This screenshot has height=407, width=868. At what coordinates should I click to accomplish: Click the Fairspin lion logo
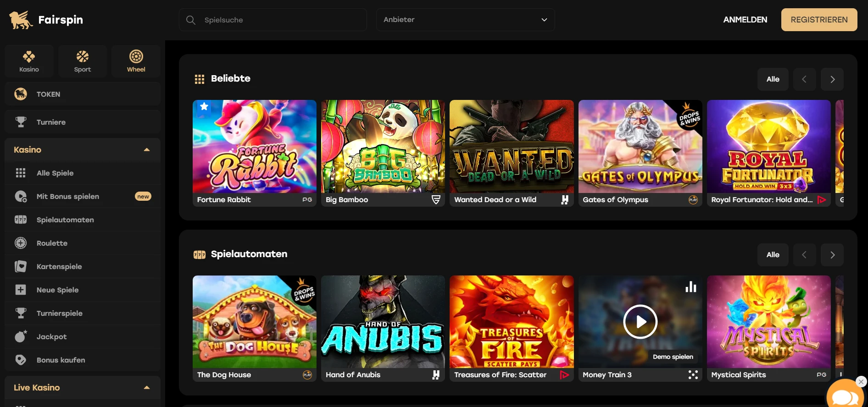click(21, 20)
